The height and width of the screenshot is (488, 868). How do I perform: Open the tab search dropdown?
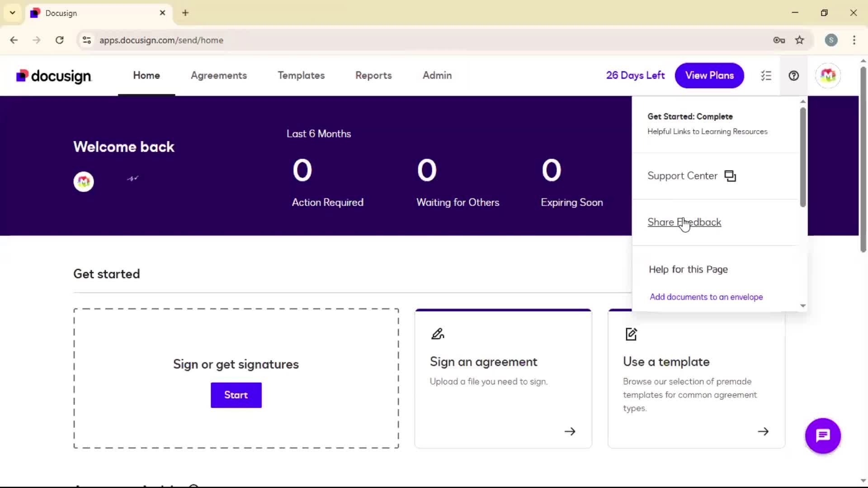click(x=13, y=13)
